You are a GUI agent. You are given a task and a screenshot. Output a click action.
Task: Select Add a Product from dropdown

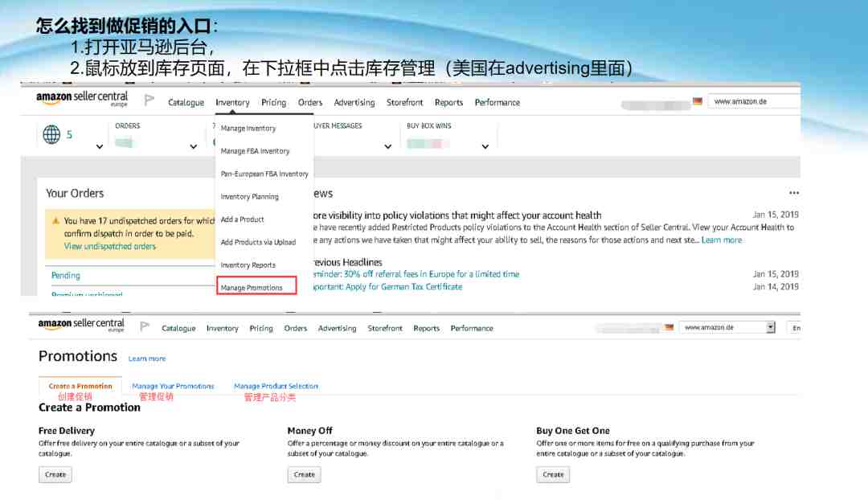coord(243,219)
